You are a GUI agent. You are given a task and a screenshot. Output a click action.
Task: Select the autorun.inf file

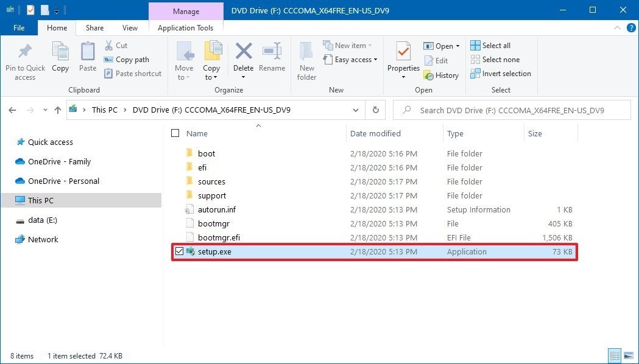217,209
